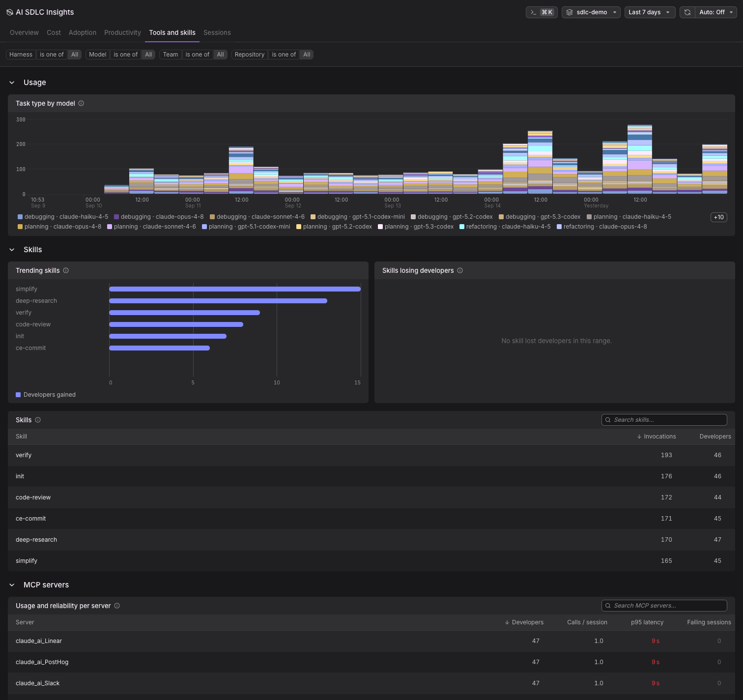Switch to the Sessions tab
The height and width of the screenshot is (700, 743).
click(x=217, y=32)
